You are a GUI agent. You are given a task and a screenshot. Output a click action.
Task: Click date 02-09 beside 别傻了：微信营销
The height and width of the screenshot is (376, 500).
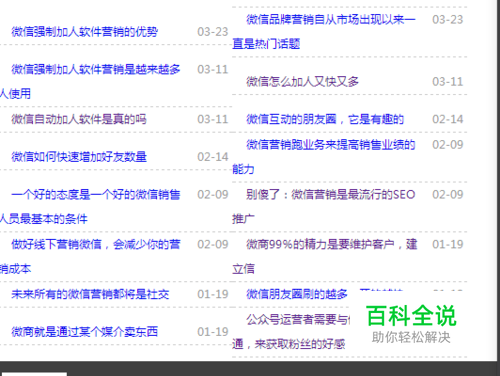(x=448, y=194)
